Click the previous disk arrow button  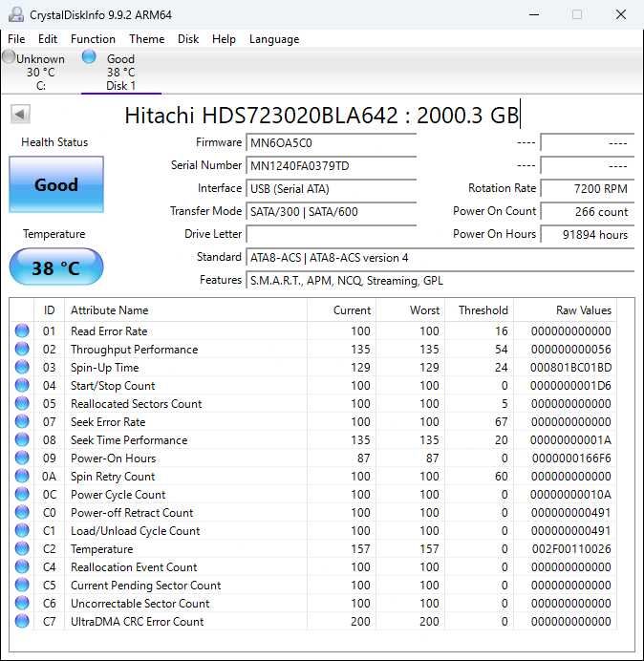[x=20, y=114]
